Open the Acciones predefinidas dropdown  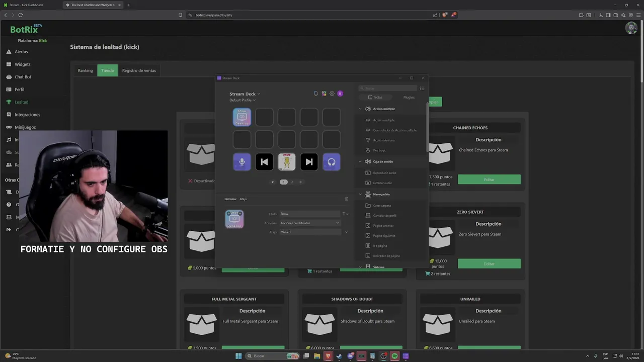click(310, 223)
